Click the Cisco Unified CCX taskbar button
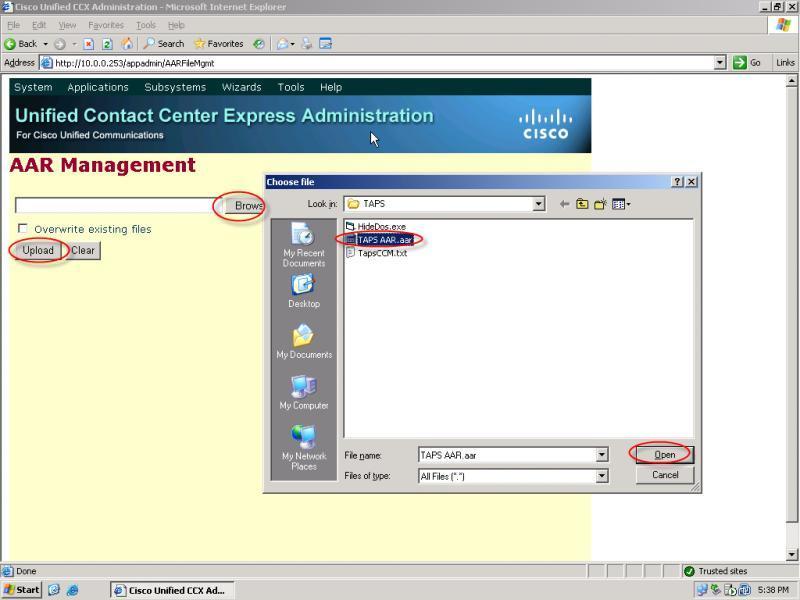Image resolution: width=800 pixels, height=600 pixels. [x=172, y=590]
